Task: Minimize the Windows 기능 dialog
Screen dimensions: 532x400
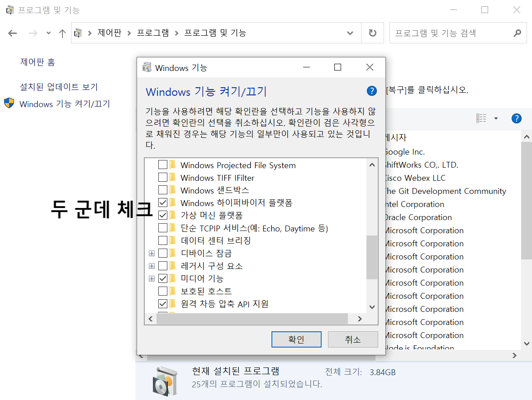Action: 306,67
